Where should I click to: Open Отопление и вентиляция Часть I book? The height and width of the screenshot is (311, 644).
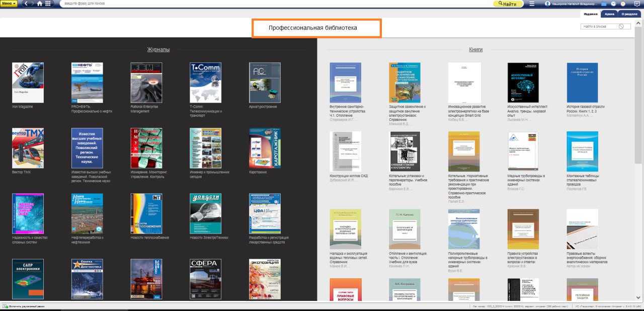click(x=405, y=229)
